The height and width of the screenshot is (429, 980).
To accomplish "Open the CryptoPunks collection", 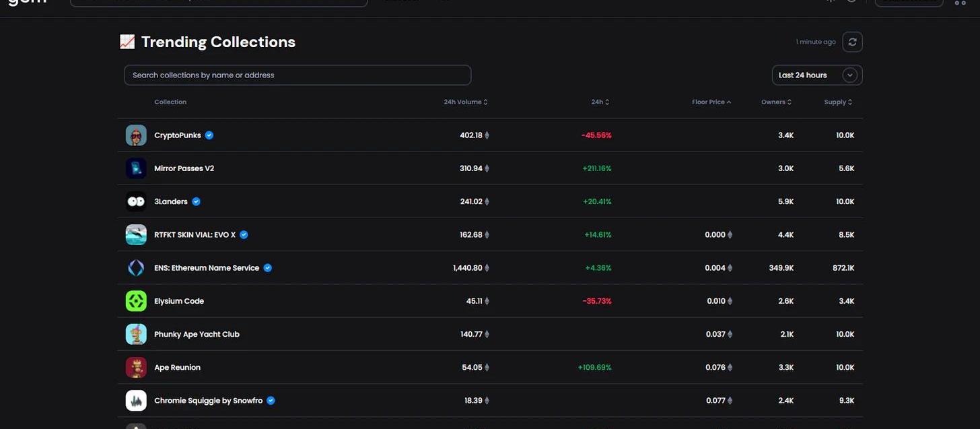I will coord(178,135).
